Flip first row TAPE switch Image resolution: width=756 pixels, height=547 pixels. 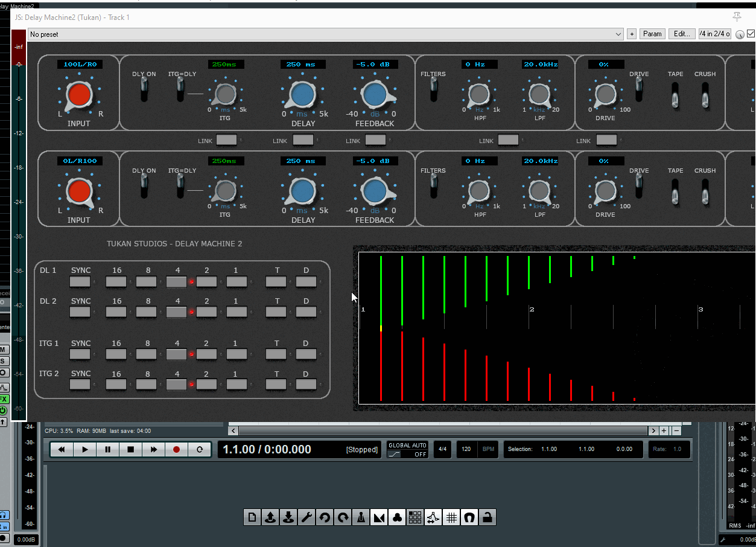click(x=676, y=95)
